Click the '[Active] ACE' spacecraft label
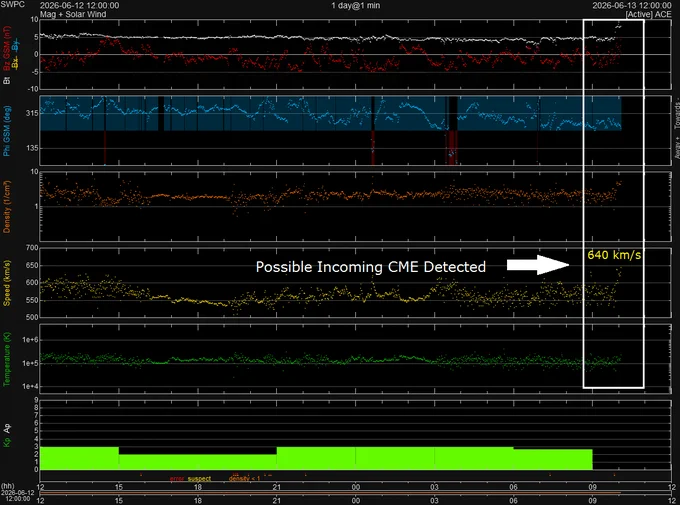The image size is (680, 505). click(648, 14)
